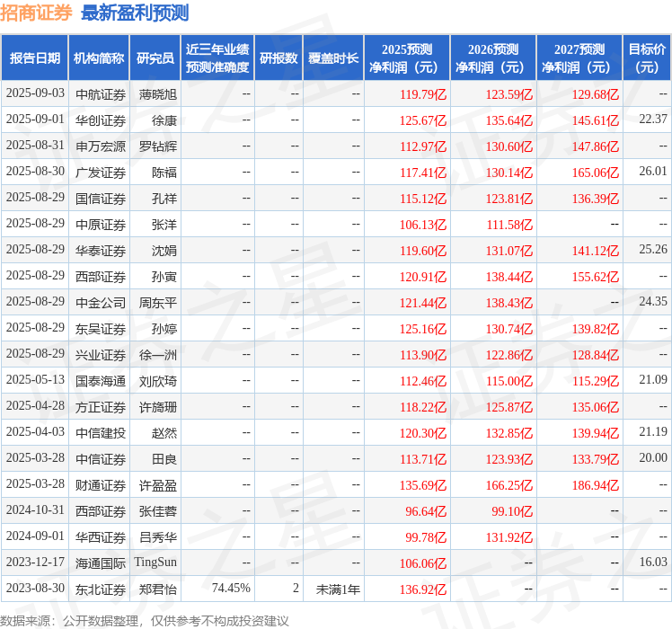Click the 覆盖时长 column header
This screenshot has width=672, height=629.
[333, 58]
